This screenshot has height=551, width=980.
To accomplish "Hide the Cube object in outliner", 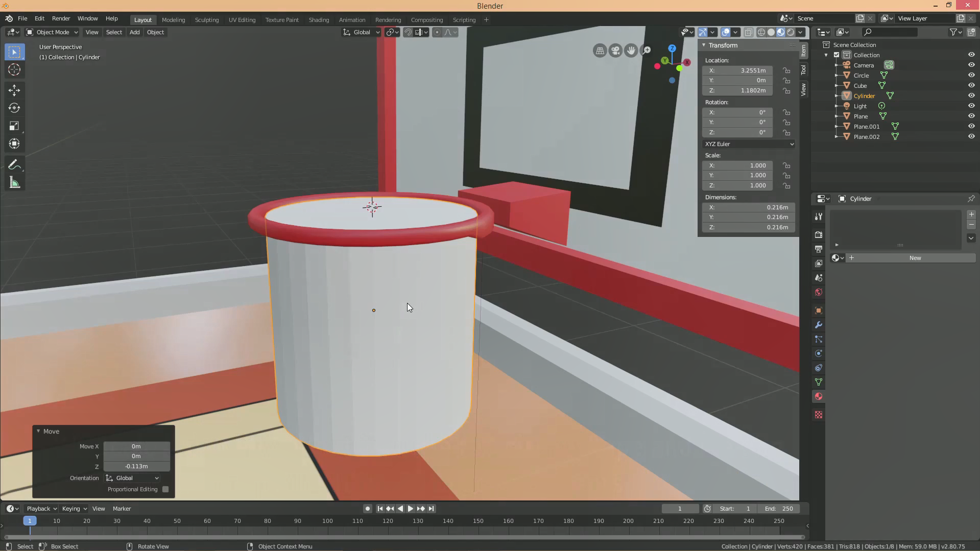I will pyautogui.click(x=971, y=86).
